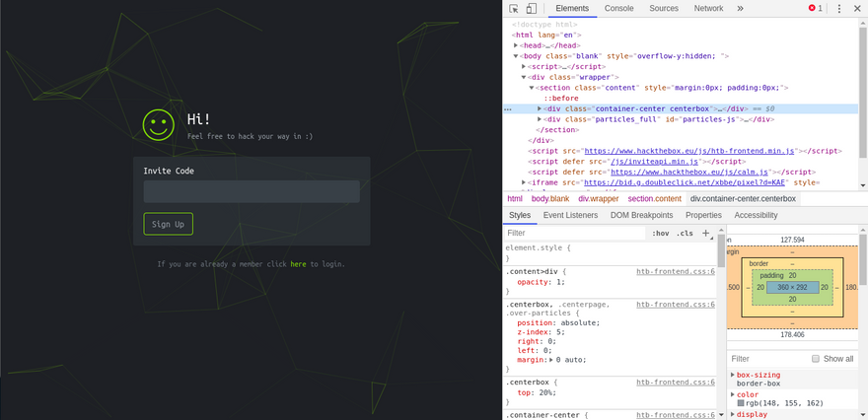Expand the computed display property
The width and height of the screenshot is (868, 420).
tap(732, 414)
